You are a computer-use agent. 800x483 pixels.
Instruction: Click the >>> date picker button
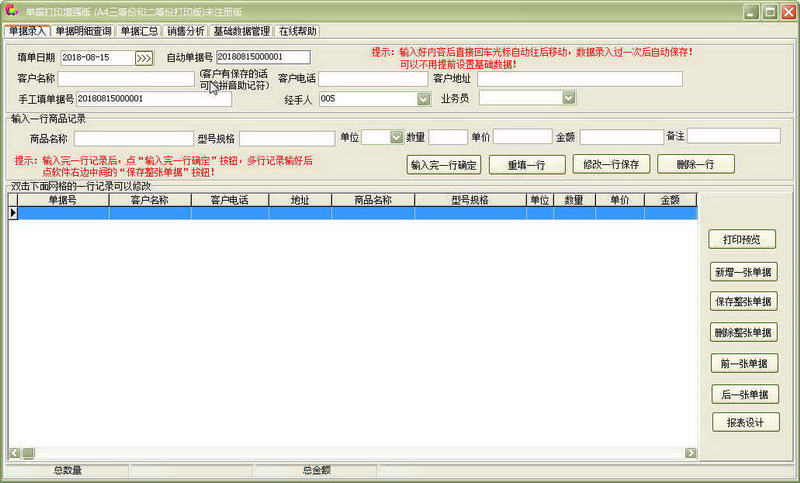tap(144, 58)
